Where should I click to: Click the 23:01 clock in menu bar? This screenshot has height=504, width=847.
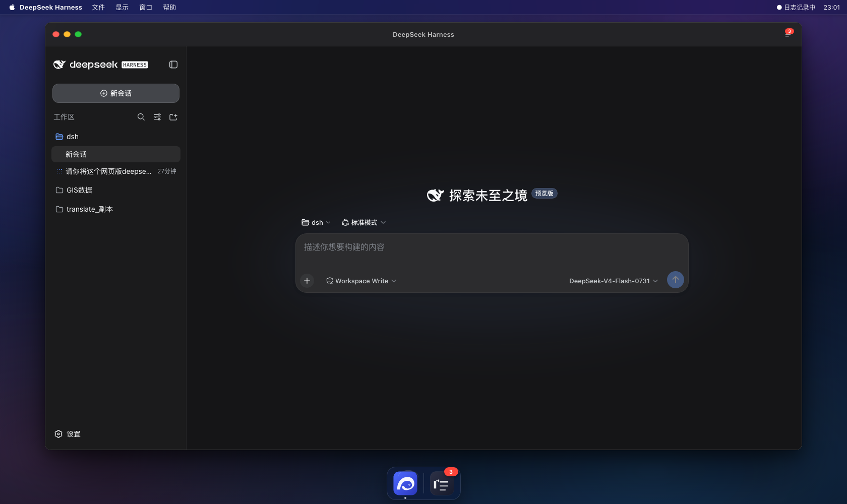pyautogui.click(x=832, y=7)
